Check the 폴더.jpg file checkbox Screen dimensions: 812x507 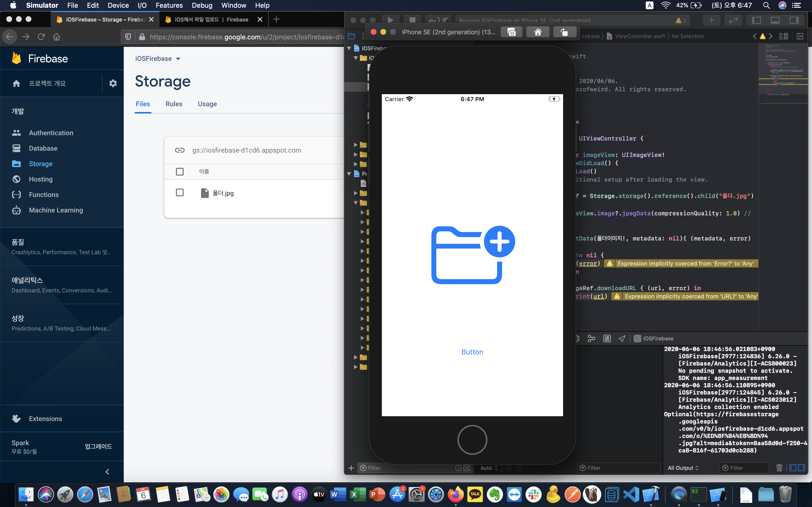(180, 192)
